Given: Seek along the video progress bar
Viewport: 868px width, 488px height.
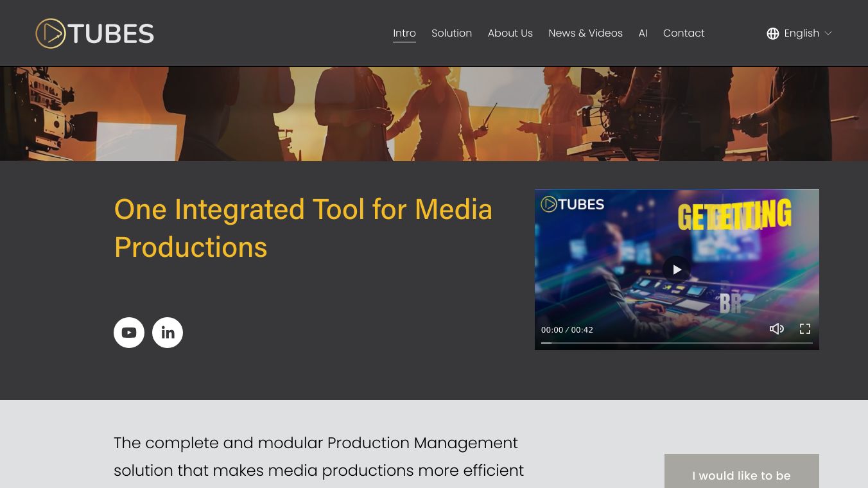Looking at the screenshot, I should click(x=677, y=343).
